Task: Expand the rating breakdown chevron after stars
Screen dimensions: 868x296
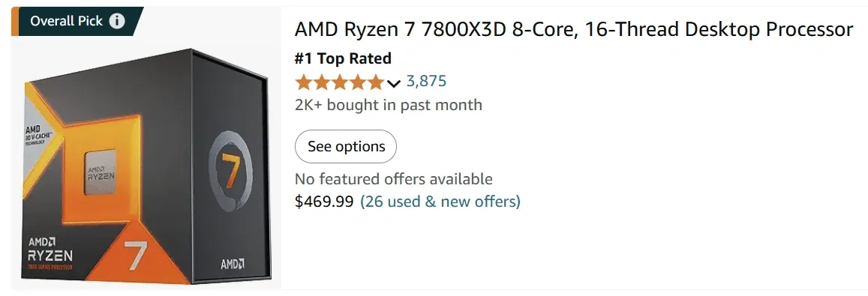Action: tap(394, 83)
